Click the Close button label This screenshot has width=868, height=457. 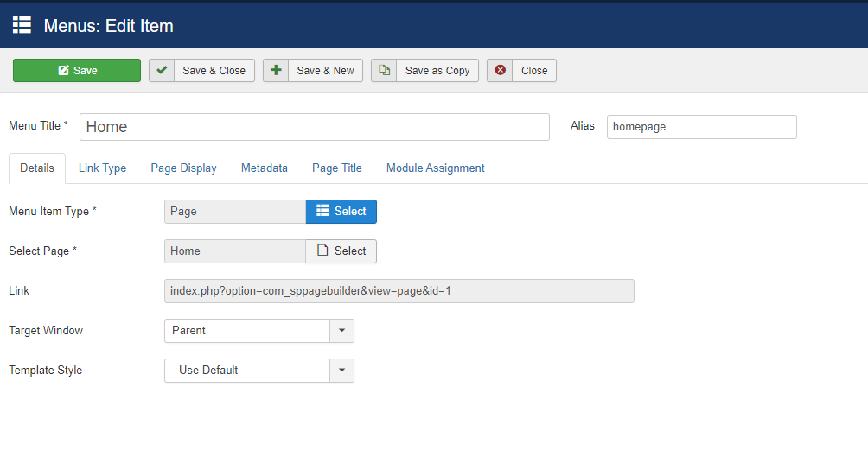tap(534, 70)
